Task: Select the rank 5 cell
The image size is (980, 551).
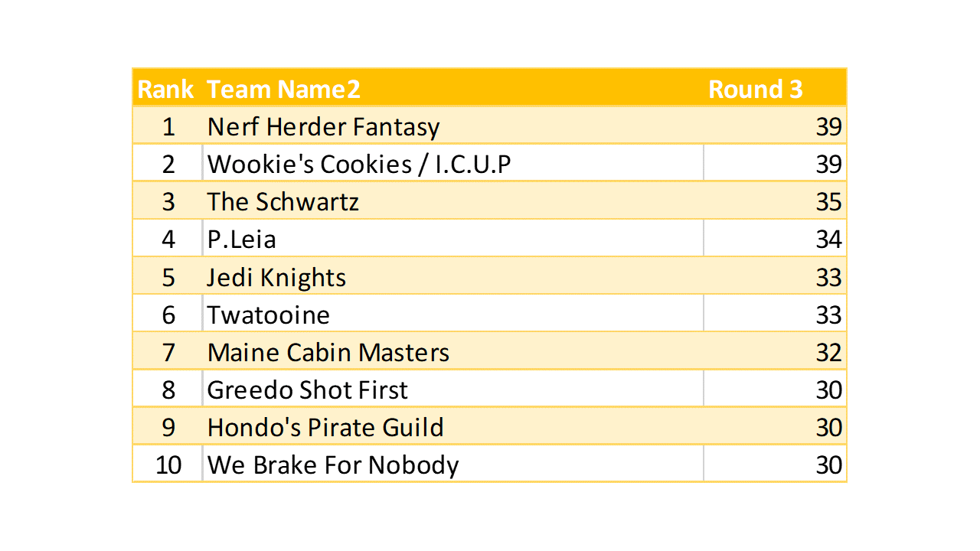Action: (x=168, y=277)
